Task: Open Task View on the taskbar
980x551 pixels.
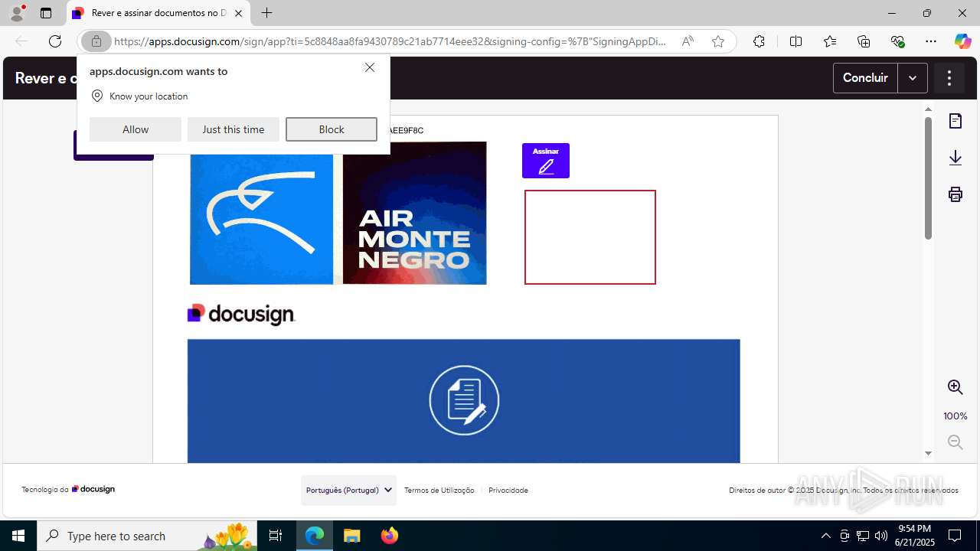Action: 276,536
